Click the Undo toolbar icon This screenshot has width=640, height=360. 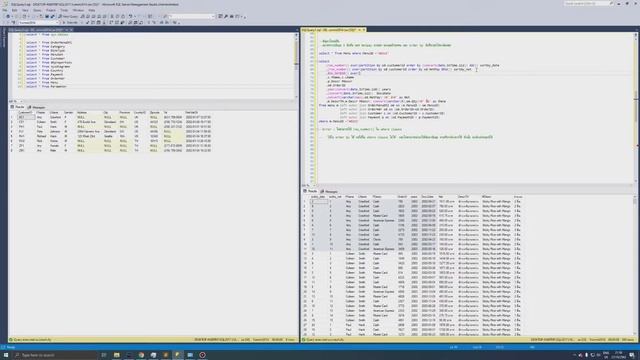[131, 16]
